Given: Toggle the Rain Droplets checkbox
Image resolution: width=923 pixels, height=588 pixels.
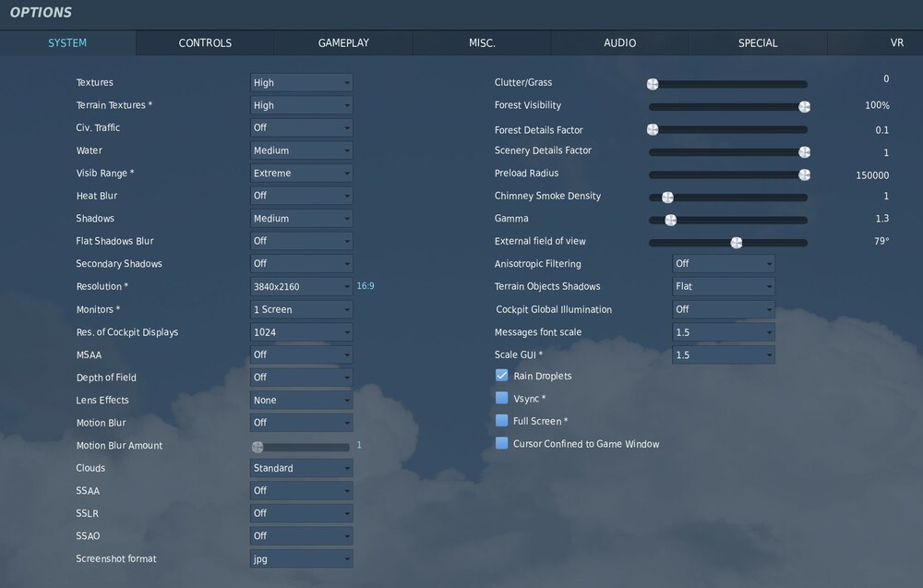Looking at the screenshot, I should (x=501, y=376).
